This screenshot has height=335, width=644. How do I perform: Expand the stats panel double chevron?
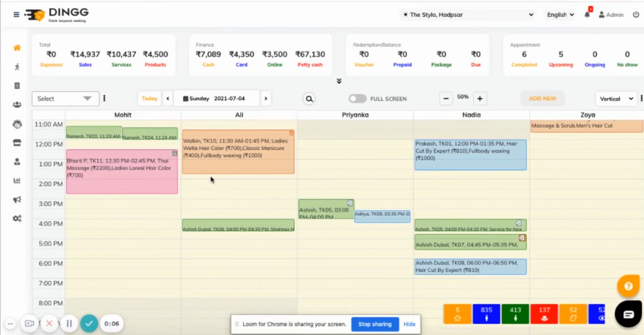(339, 81)
